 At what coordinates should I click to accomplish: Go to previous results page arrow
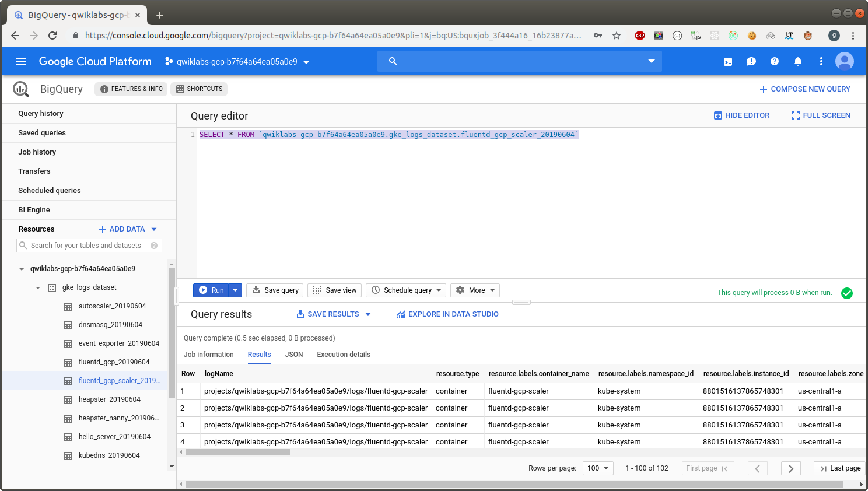tap(758, 468)
